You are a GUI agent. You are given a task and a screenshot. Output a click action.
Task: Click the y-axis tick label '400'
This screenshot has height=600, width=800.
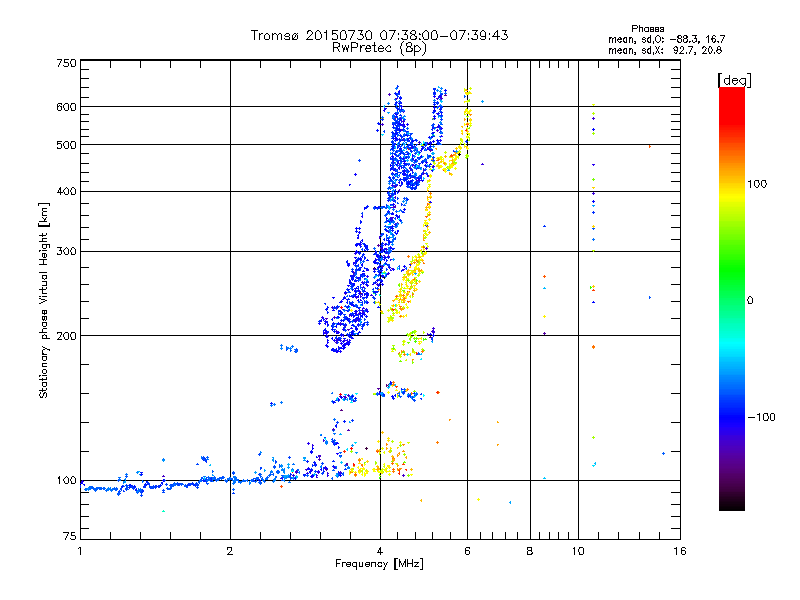66,192
